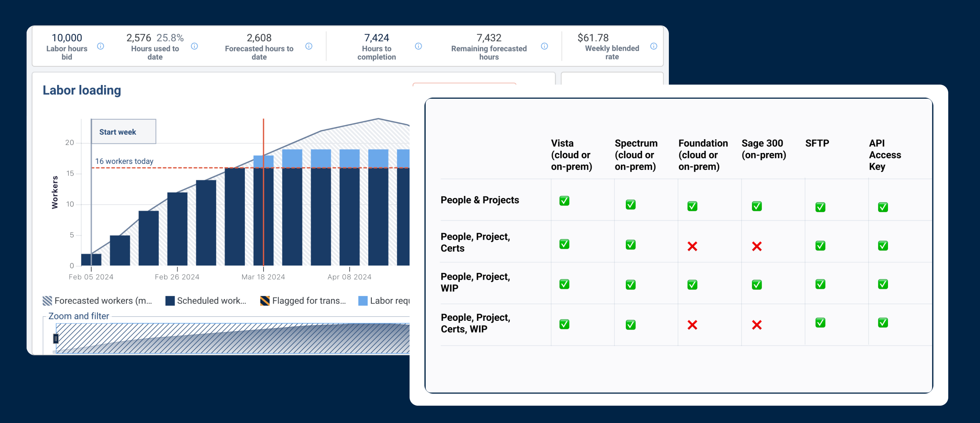Image resolution: width=980 pixels, height=423 pixels.
Task: Click red X for Sage 300 Certs, WIP row
Action: click(x=757, y=325)
